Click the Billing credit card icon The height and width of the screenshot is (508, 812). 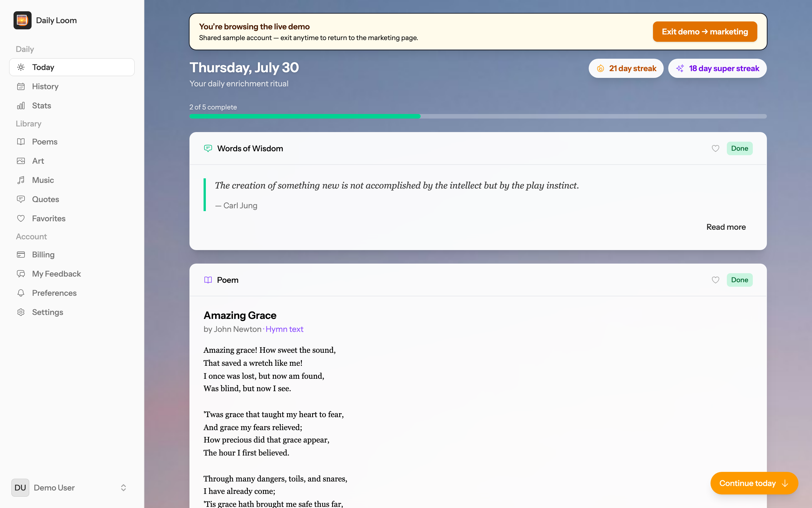(x=21, y=255)
